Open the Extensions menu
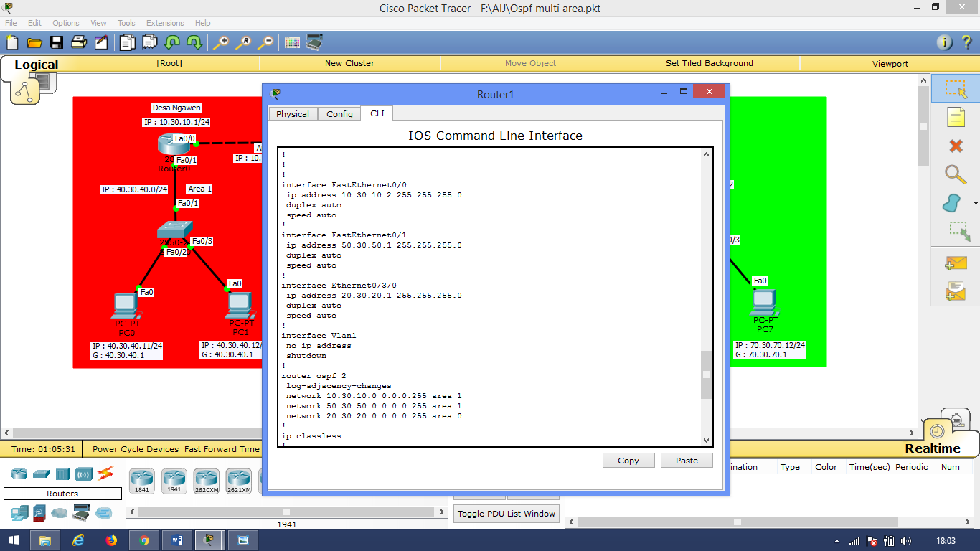The image size is (980, 551). click(x=165, y=22)
